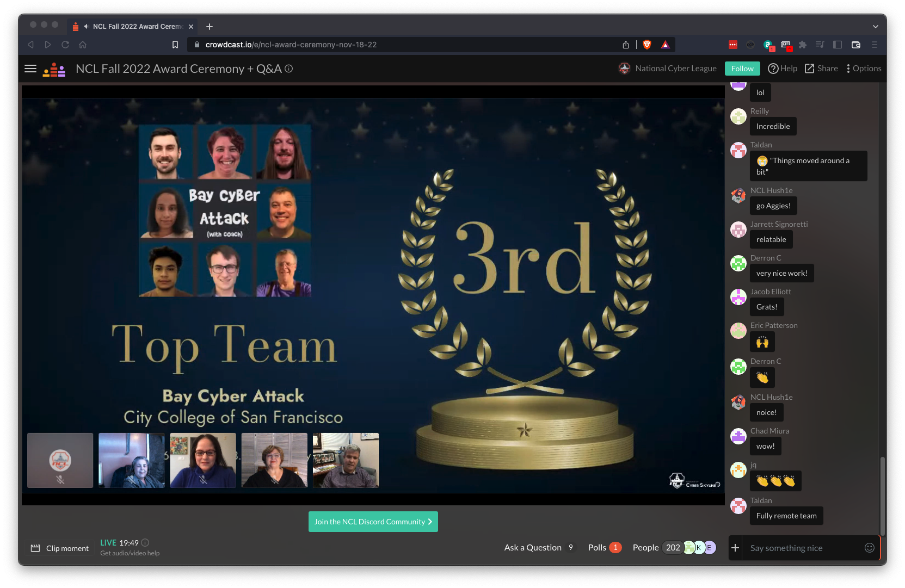This screenshot has height=588, width=905.
Task: Open the Options menu
Action: (x=864, y=69)
